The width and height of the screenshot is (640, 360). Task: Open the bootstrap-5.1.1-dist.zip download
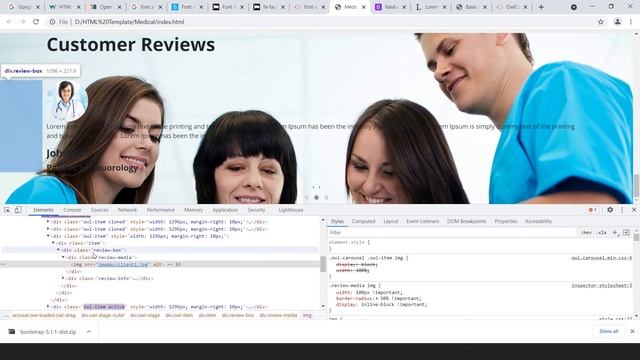44,332
